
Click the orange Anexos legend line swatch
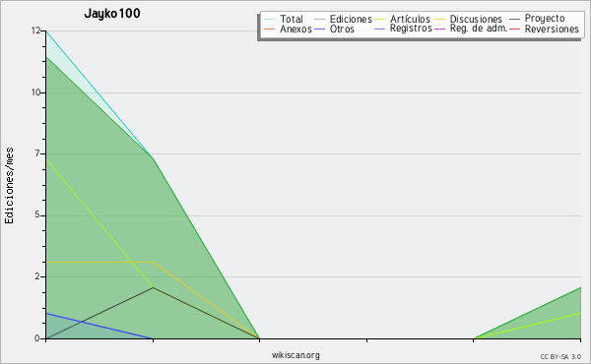270,29
